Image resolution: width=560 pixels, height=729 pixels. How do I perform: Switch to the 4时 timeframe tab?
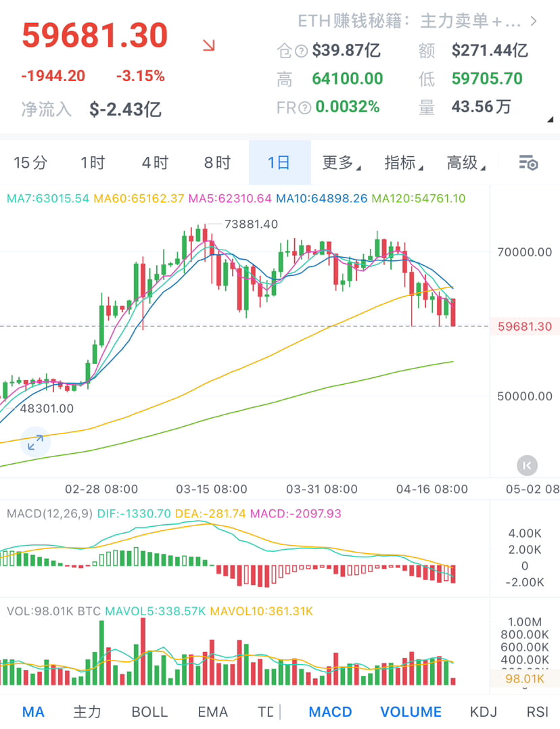pyautogui.click(x=154, y=162)
